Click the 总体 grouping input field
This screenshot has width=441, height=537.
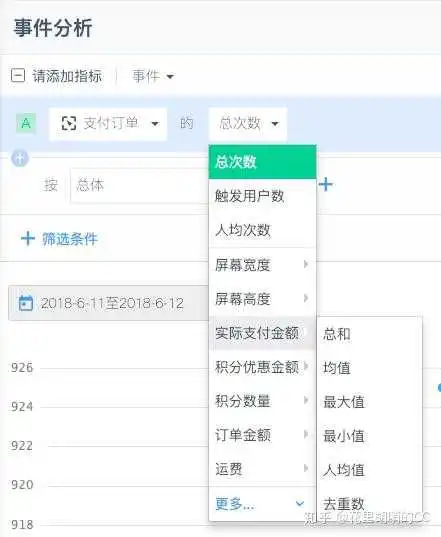coord(139,185)
